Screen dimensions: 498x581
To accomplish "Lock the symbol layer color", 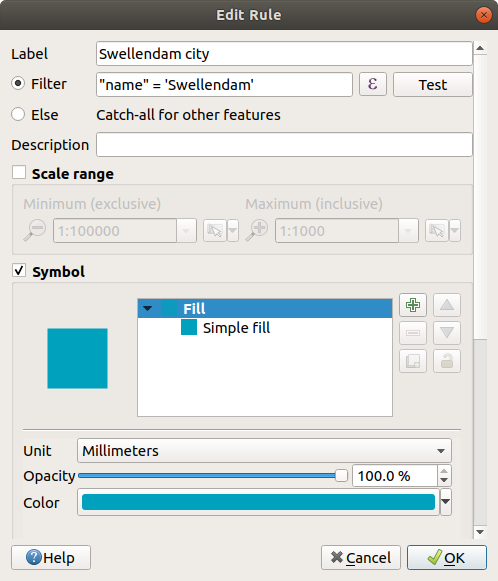I will point(447,361).
